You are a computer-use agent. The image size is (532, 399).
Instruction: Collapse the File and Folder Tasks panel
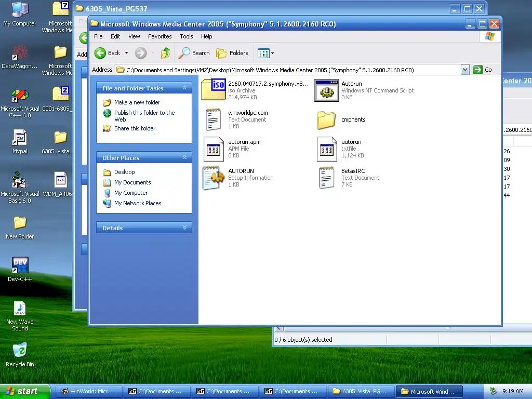click(x=184, y=88)
